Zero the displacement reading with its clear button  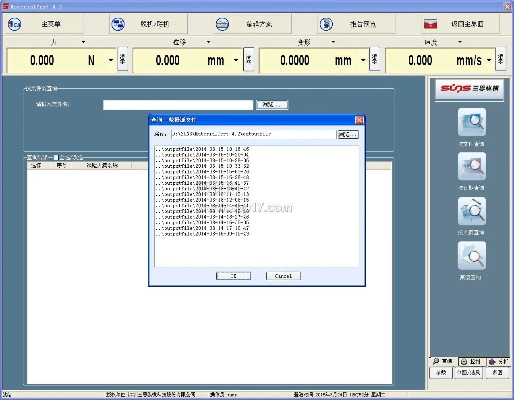coord(248,59)
